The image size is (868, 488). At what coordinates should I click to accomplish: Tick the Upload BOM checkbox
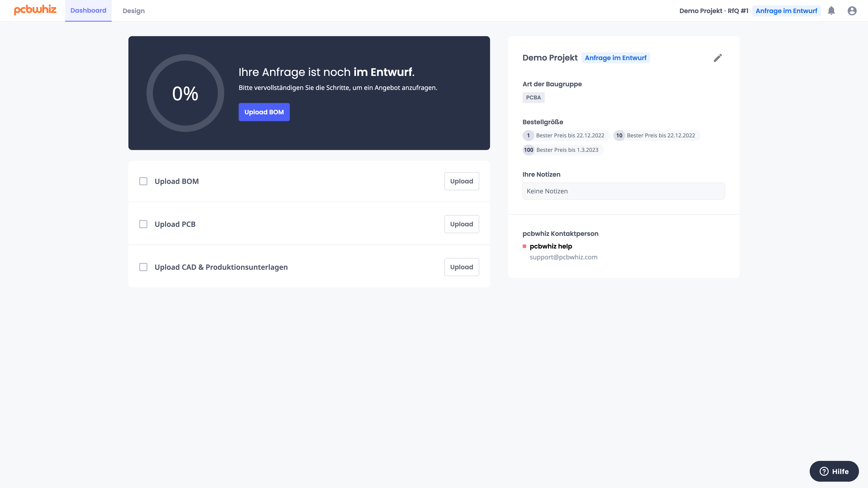tap(143, 181)
